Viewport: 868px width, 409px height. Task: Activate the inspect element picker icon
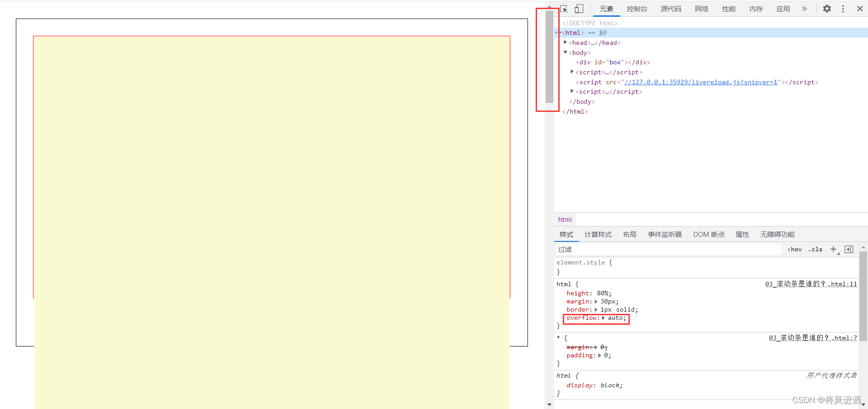coord(564,9)
